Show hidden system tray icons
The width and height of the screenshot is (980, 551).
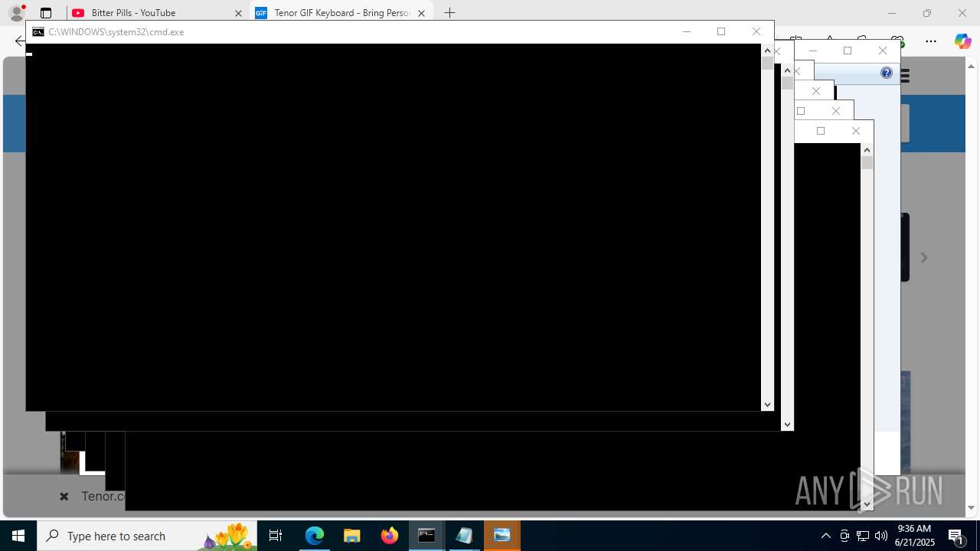pos(826,536)
